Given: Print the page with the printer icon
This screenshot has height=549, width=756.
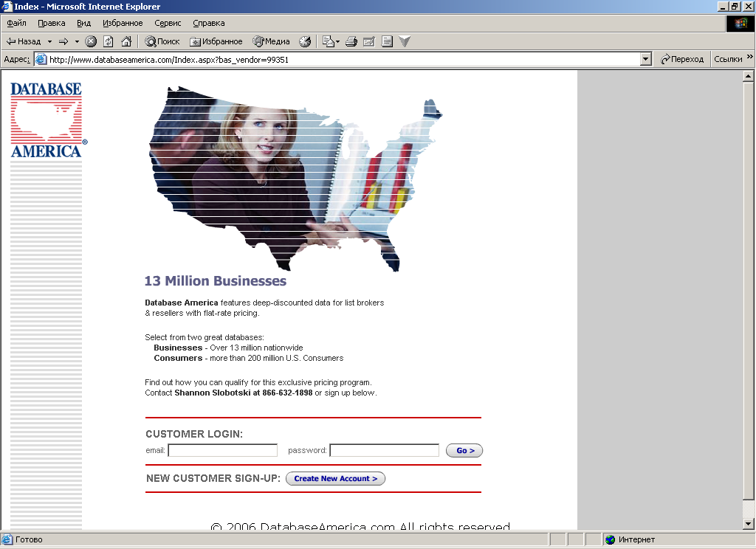Looking at the screenshot, I should [351, 41].
